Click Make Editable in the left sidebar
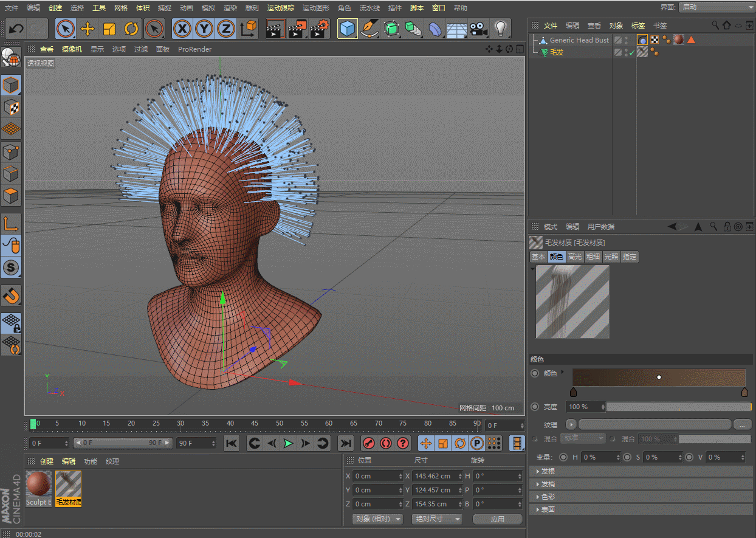Viewport: 756px width, 538px height. point(11,58)
